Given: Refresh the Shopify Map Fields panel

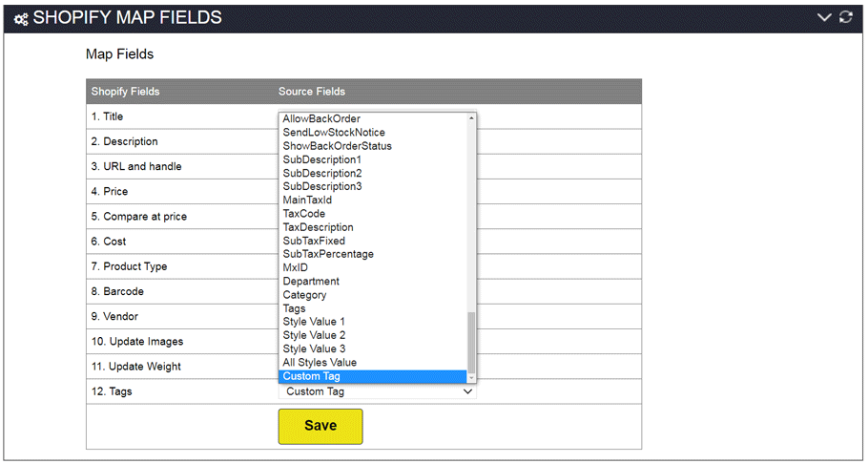Looking at the screenshot, I should 846,17.
